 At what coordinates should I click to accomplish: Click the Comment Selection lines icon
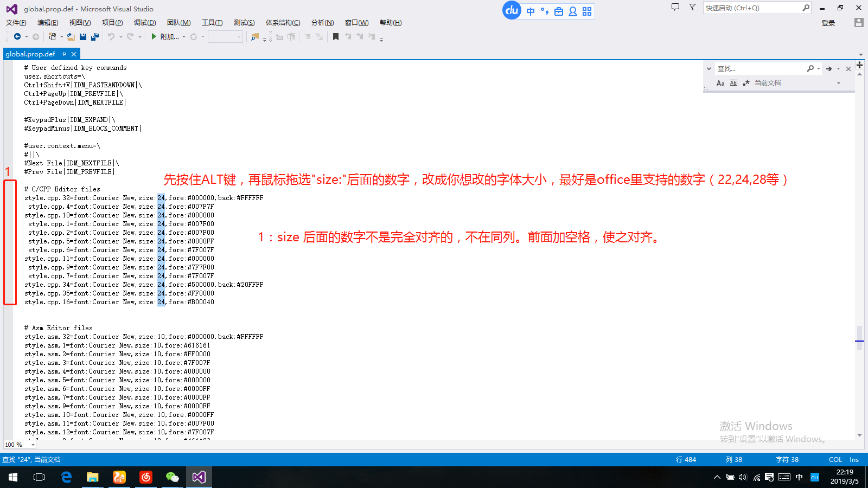click(x=308, y=36)
